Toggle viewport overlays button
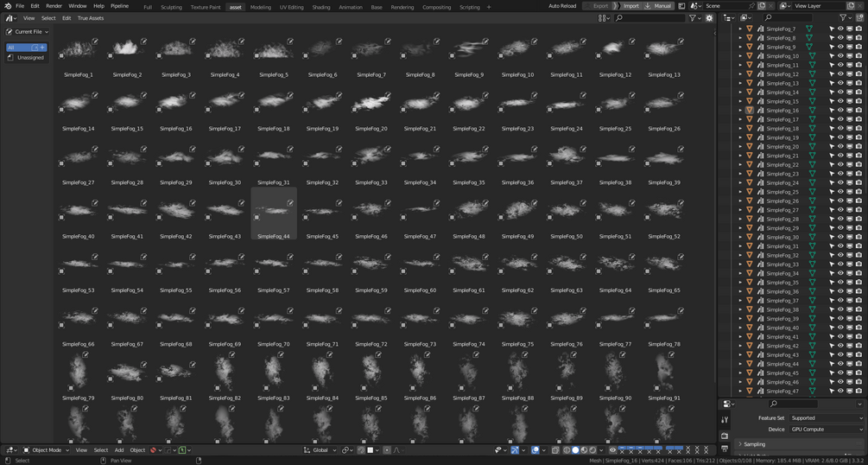The height and width of the screenshot is (465, 868). 535,450
